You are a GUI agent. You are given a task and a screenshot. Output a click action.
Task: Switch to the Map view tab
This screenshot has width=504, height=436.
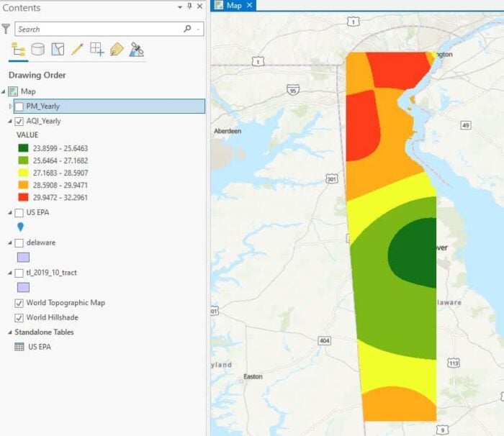(234, 6)
